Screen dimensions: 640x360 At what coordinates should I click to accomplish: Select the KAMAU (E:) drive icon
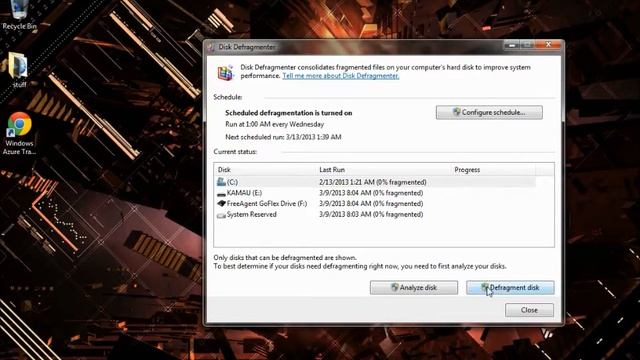221,193
